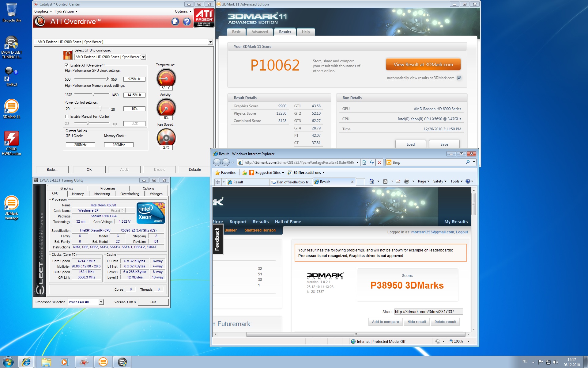
Task: Click the Overdrive lock icon beside GPU selector
Action: (x=67, y=56)
